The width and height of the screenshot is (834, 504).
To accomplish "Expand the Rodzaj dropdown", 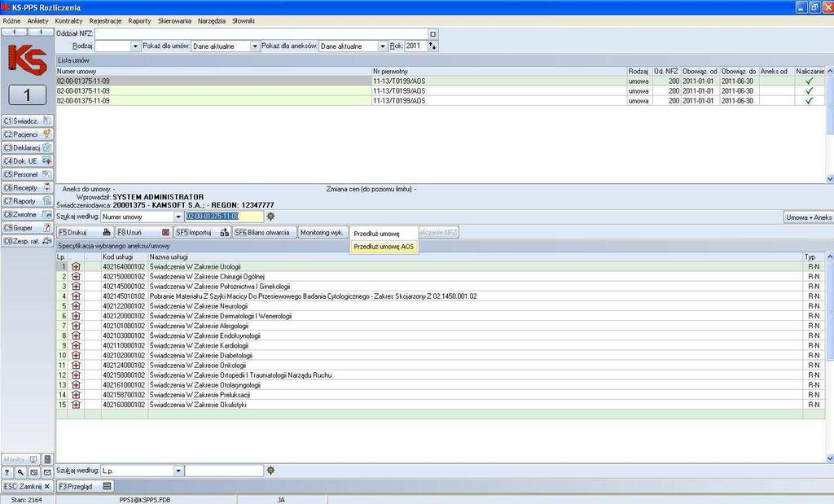I will coord(135,46).
